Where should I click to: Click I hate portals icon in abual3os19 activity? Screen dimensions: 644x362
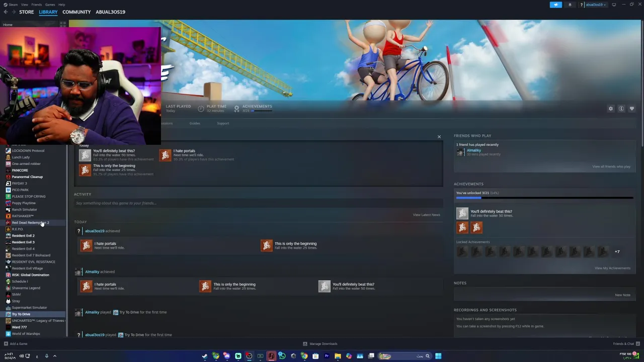click(x=87, y=245)
